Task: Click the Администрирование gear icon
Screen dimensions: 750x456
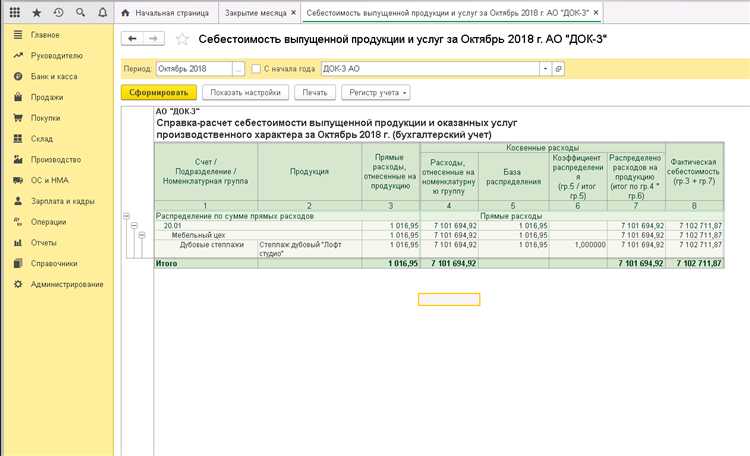Action: tap(18, 284)
